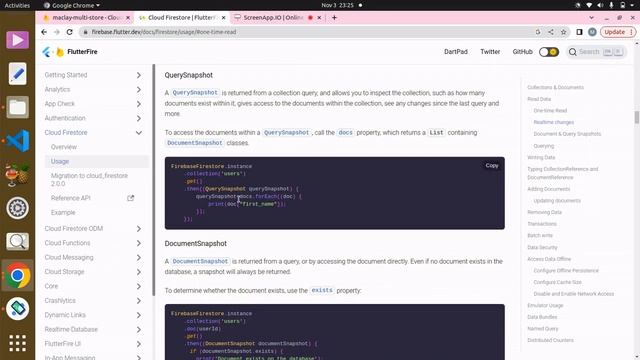The height and width of the screenshot is (360, 640).
Task: Jump to Realtime changes section
Action: [553, 122]
